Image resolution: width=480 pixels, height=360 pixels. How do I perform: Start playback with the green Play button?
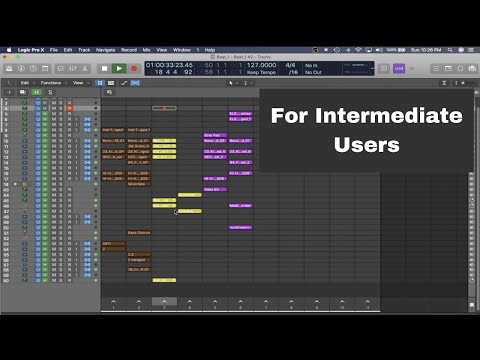(x=119, y=69)
